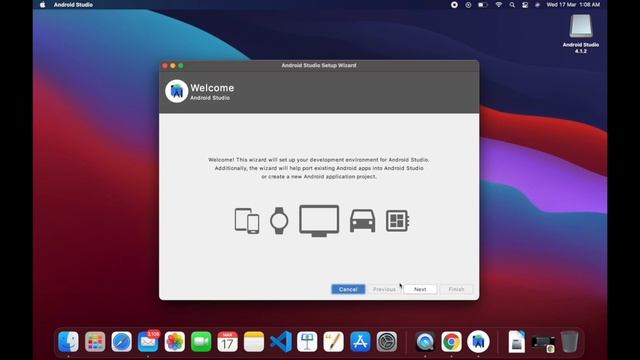
Task: Click the Android Things board icon
Action: click(398, 221)
